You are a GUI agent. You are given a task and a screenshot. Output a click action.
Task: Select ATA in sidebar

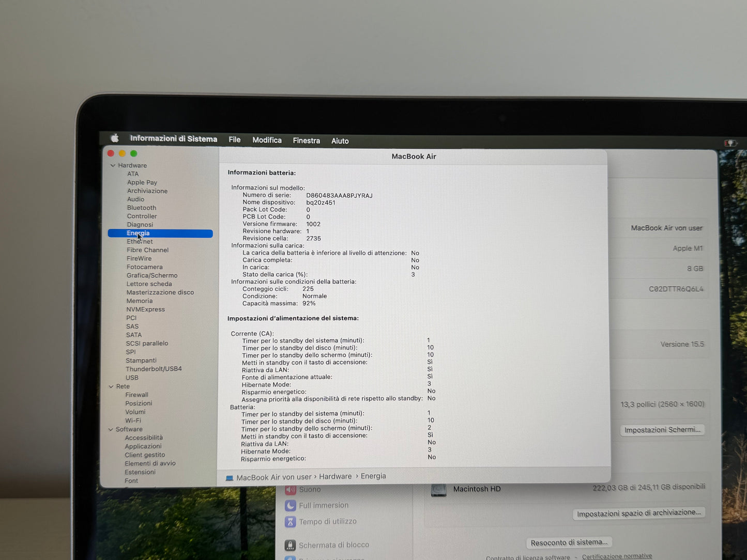(133, 174)
